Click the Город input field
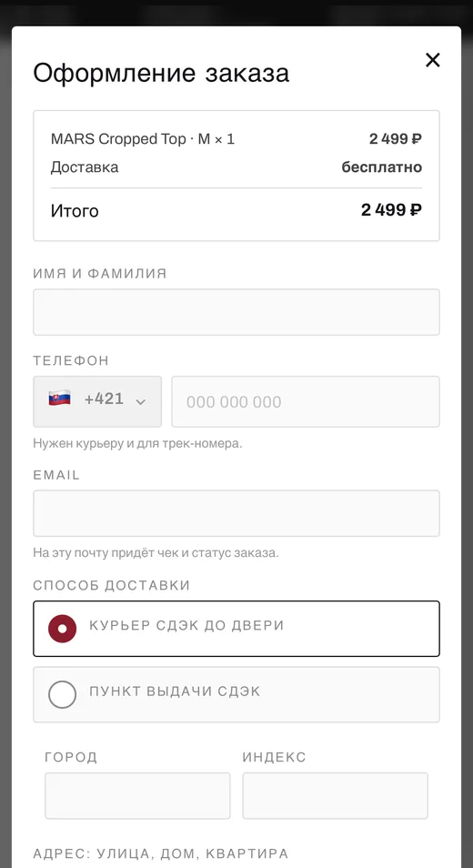This screenshot has width=473, height=868. [x=137, y=796]
